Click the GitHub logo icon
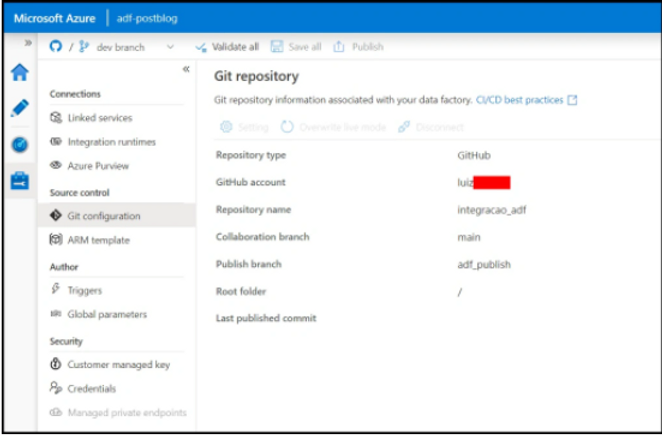 pos(56,46)
